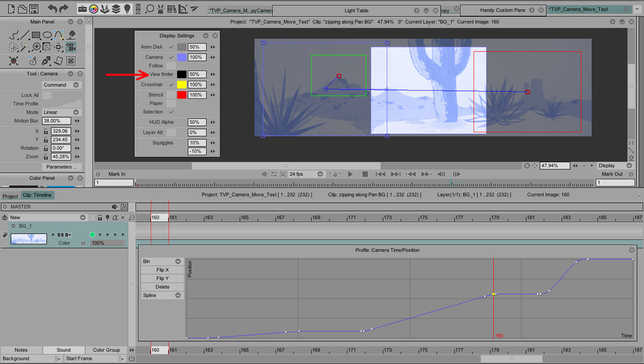This screenshot has width=644, height=364.
Task: Click the New Project document icon
Action: click(11, 9)
